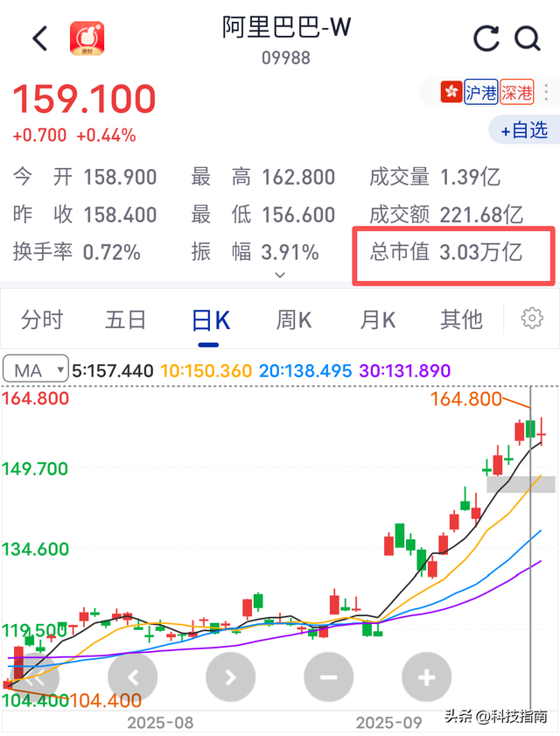Tap the 成交量 1.39亿 value
Screen dimensions: 560x736
click(470, 178)
